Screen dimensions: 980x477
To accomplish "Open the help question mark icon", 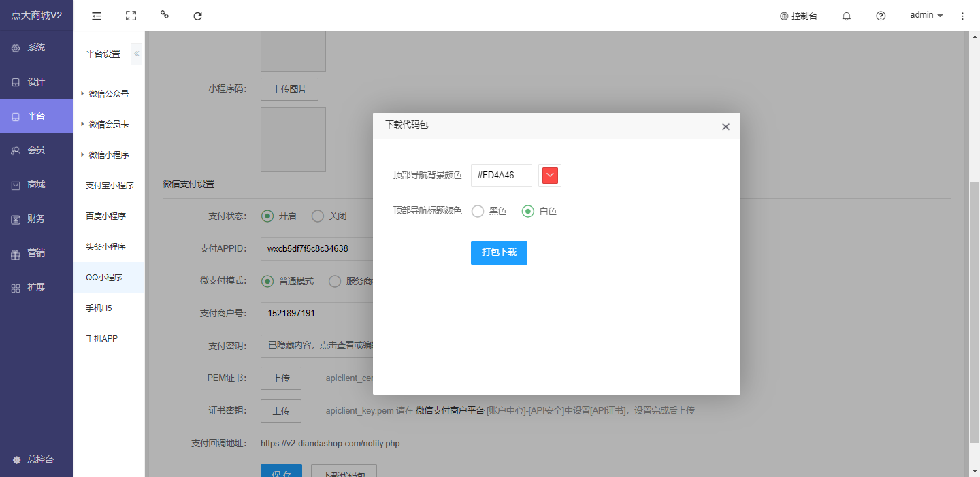I will tap(881, 16).
